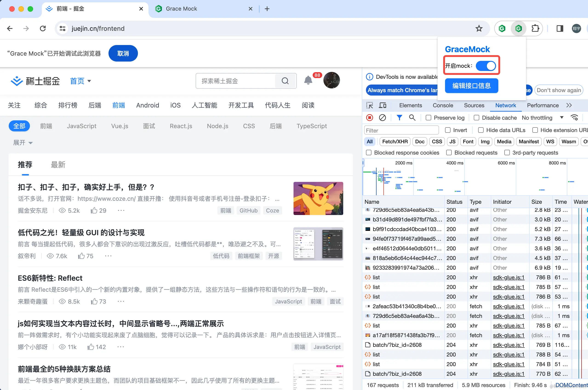This screenshot has height=390, width=588.
Task: Open the DevTools device toolbar icon
Action: click(x=382, y=105)
